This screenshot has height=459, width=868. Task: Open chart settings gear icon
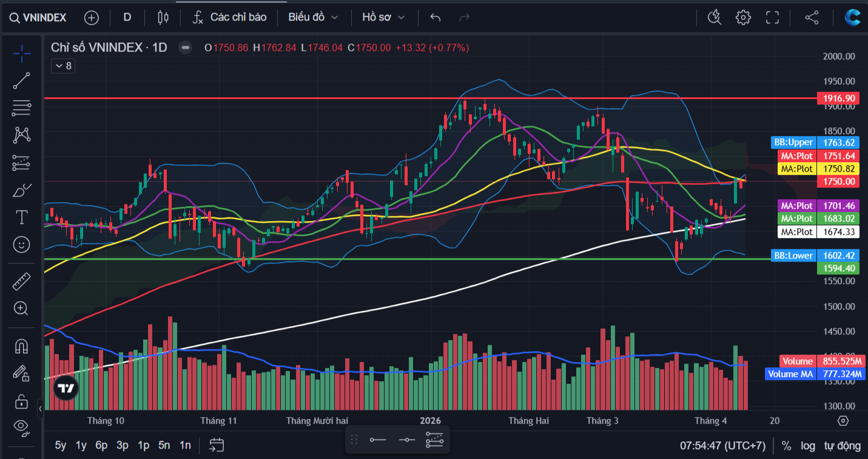pos(743,18)
